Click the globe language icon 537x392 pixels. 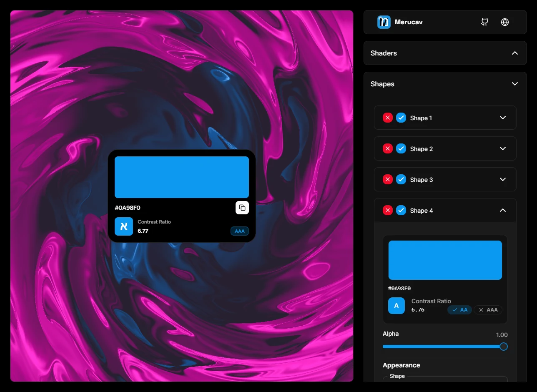click(505, 22)
